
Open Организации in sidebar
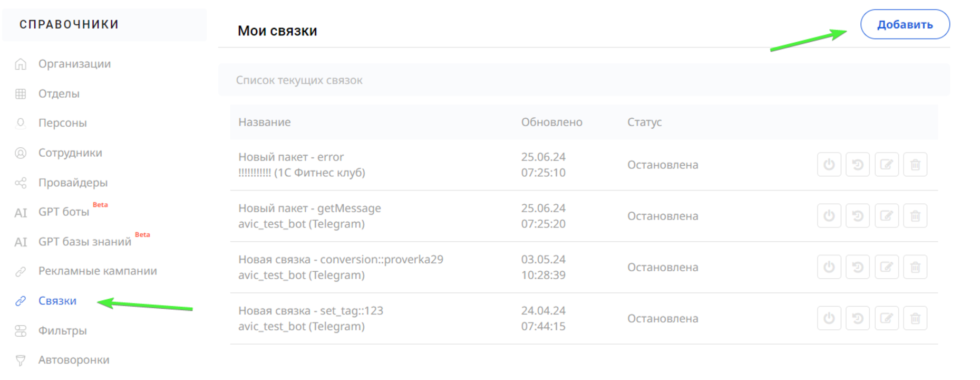coord(74,64)
